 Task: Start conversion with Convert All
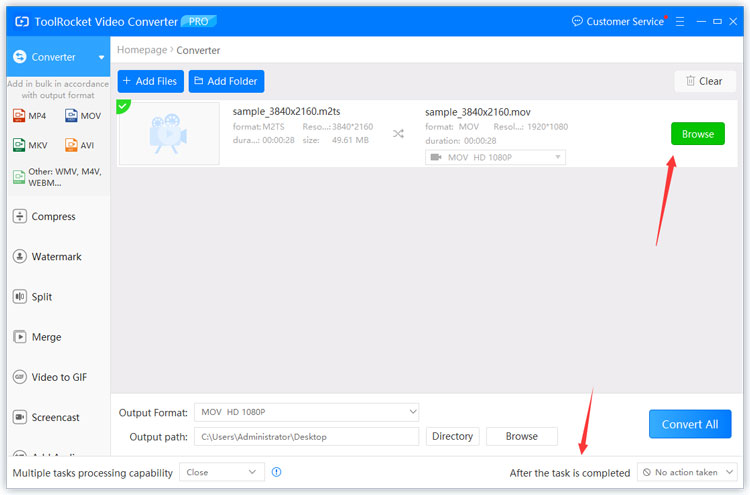pos(690,424)
